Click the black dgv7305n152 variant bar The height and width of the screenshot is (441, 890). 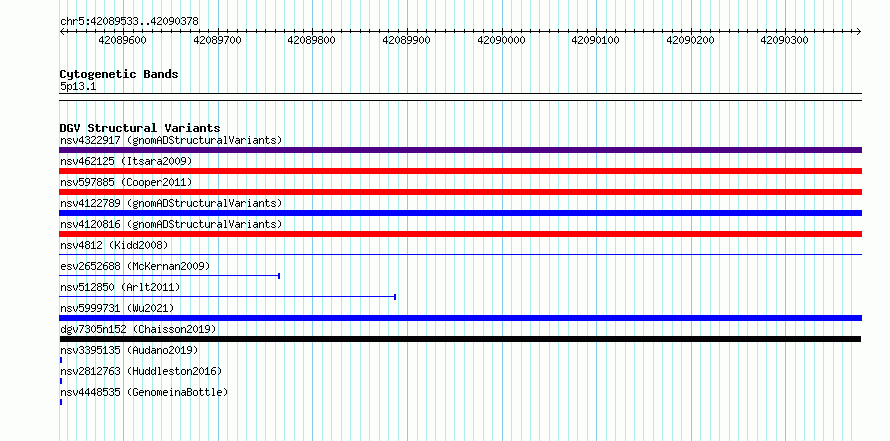pyautogui.click(x=460, y=339)
